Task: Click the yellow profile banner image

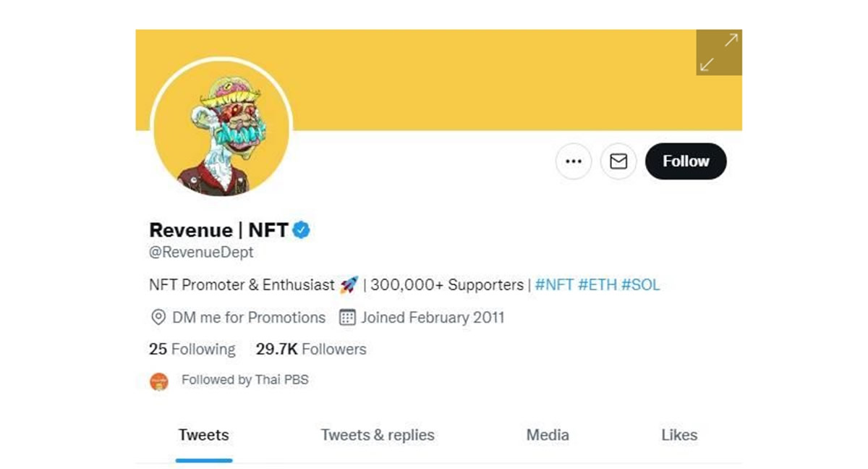Action: [x=470, y=80]
